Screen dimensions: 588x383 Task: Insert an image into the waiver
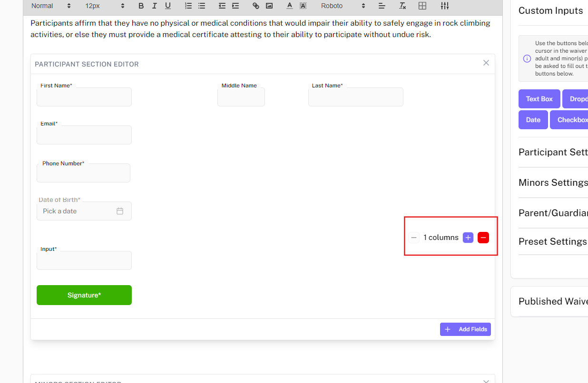269,6
